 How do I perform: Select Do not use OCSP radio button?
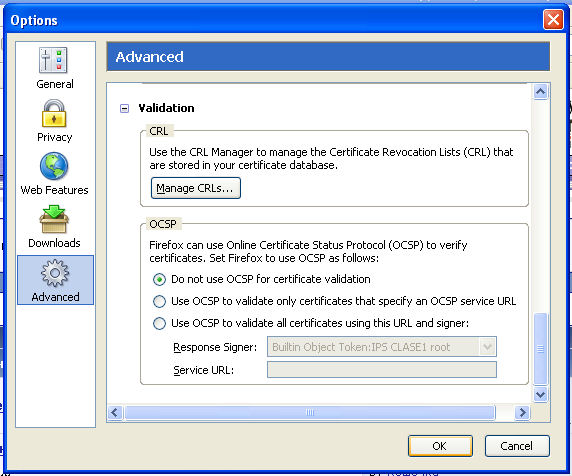159,280
